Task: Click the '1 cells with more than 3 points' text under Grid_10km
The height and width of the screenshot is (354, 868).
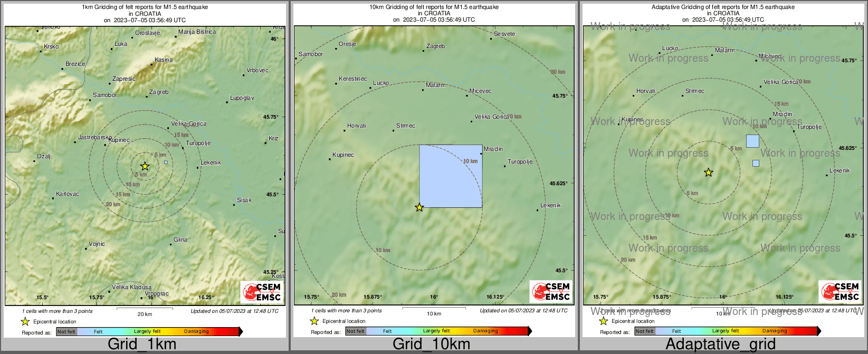Action: (x=346, y=311)
